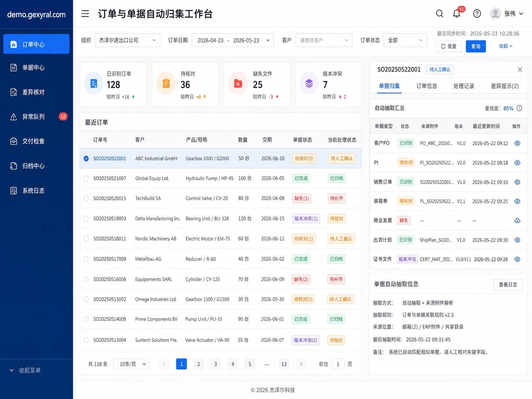The image size is (532, 399).
Task: Click the 查看日志 button
Action: click(508, 285)
